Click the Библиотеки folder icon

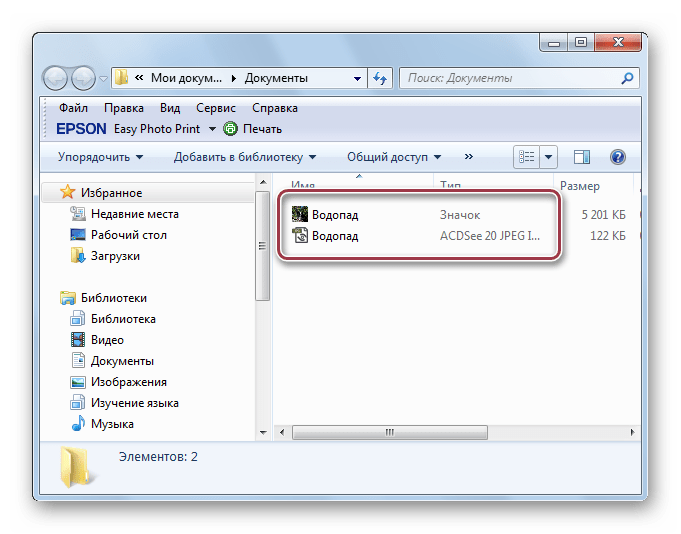pos(68,298)
